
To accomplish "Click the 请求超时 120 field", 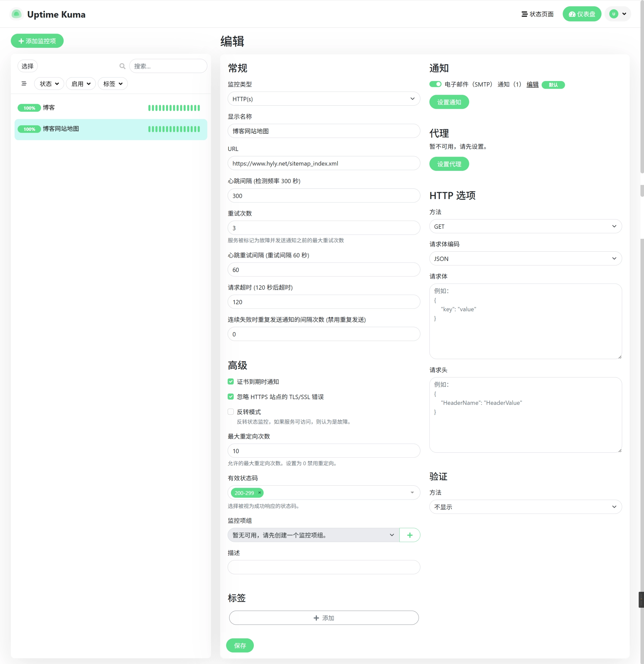I will coord(324,301).
